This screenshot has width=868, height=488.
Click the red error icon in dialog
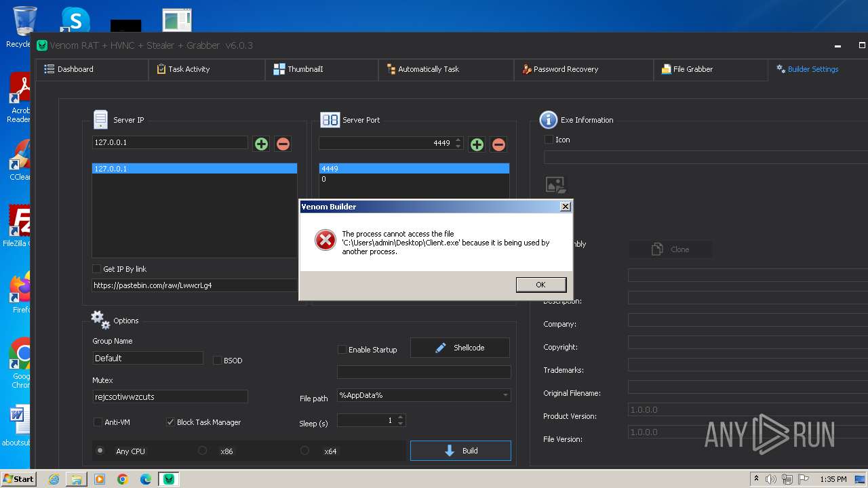(325, 239)
